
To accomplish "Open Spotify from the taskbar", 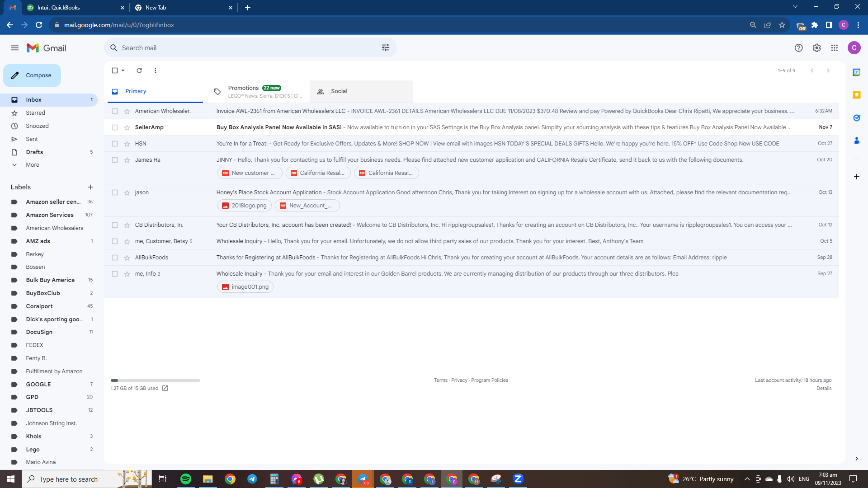I will (x=186, y=479).
